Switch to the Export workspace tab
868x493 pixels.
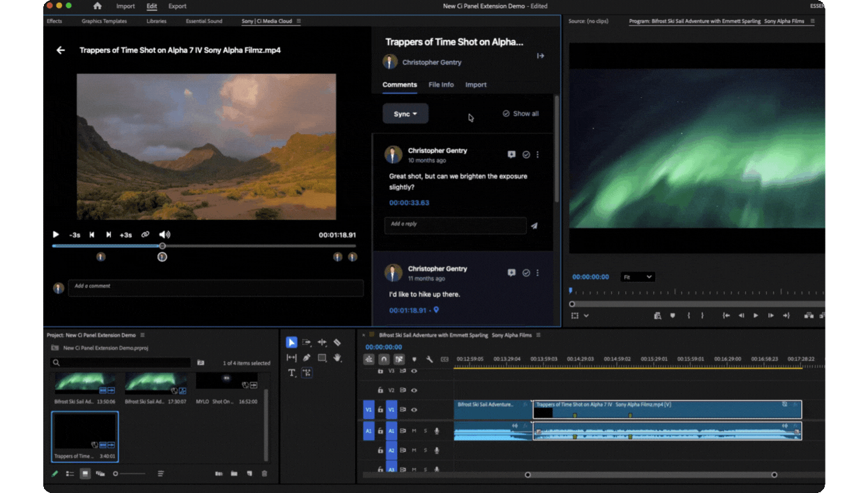click(x=177, y=6)
